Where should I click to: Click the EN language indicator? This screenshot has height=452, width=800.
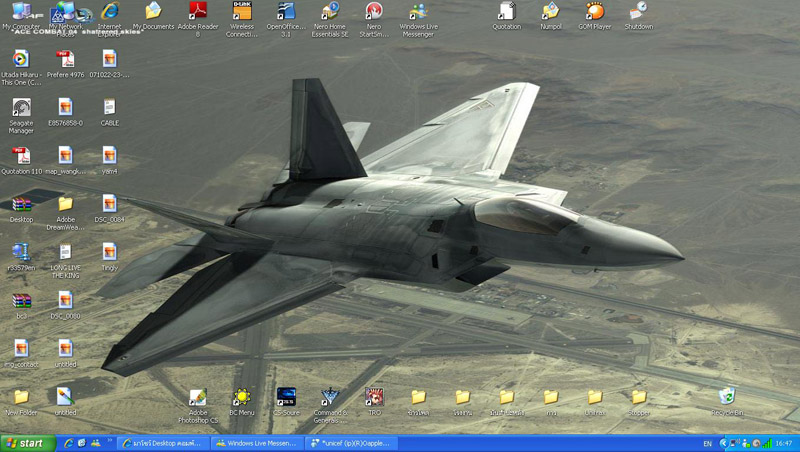point(707,443)
